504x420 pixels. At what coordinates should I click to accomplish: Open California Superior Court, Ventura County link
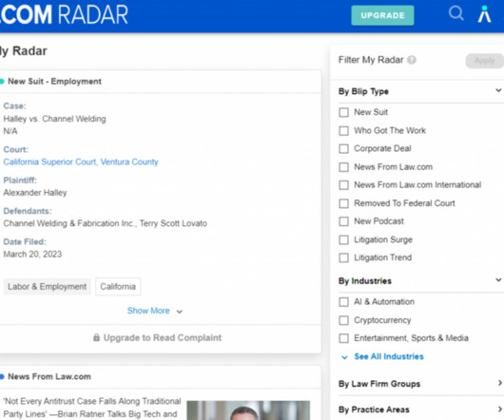click(81, 162)
